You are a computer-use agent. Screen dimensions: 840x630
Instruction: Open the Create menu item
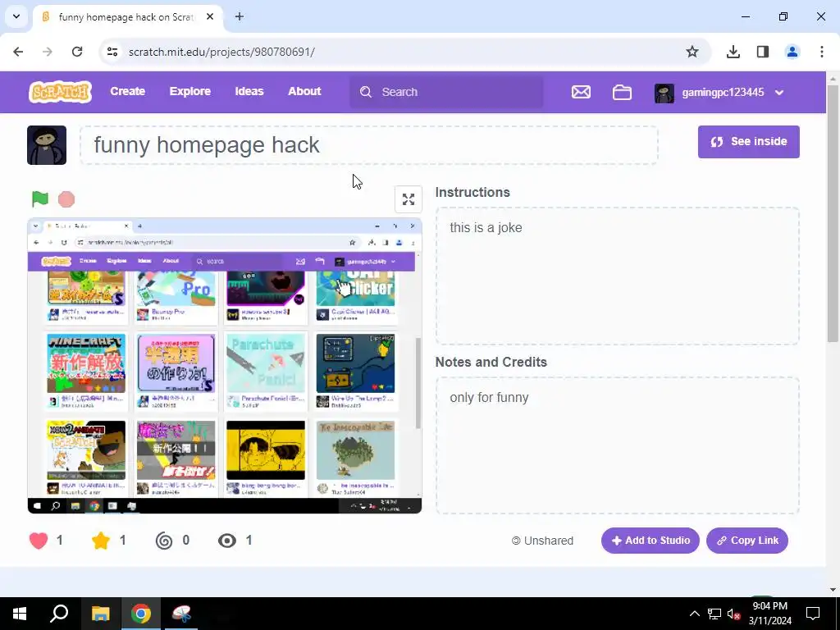127,92
